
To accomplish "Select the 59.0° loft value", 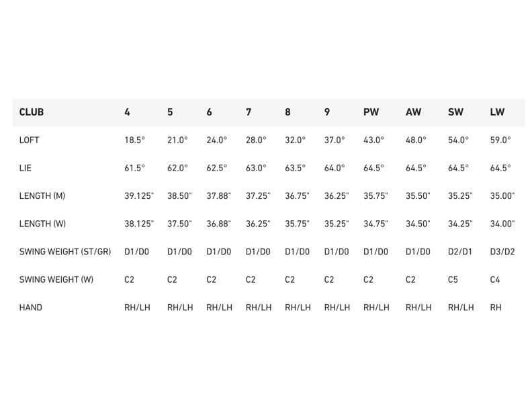I will [x=500, y=140].
